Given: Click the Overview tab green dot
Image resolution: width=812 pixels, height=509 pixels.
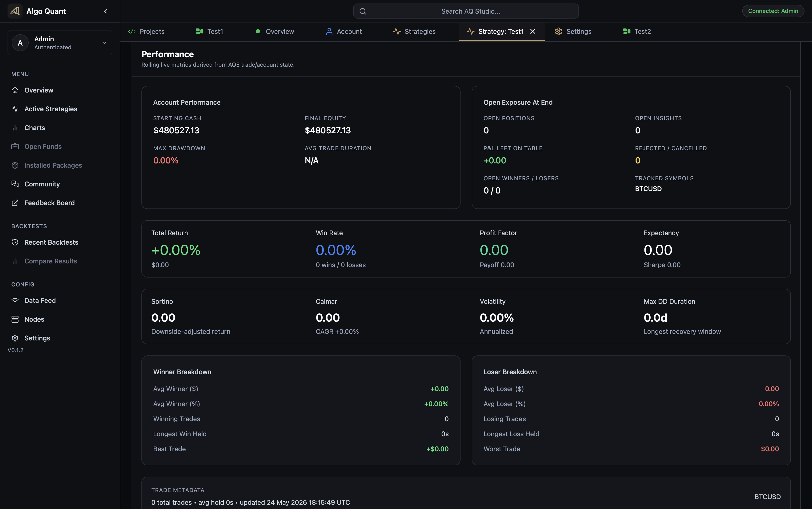Looking at the screenshot, I should [x=258, y=31].
